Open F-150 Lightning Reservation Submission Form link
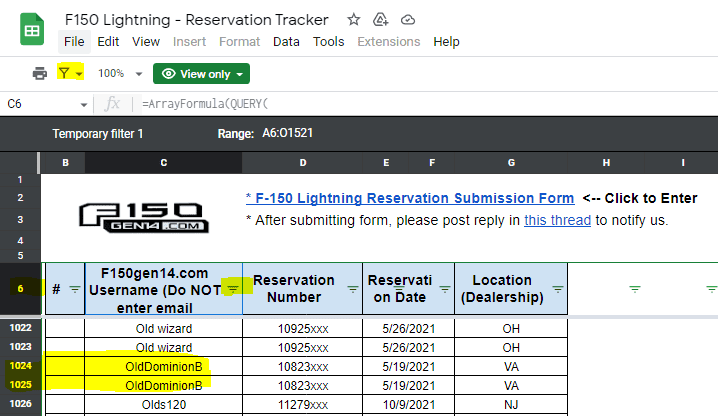Viewport: 718px width, 416px height. (x=409, y=198)
